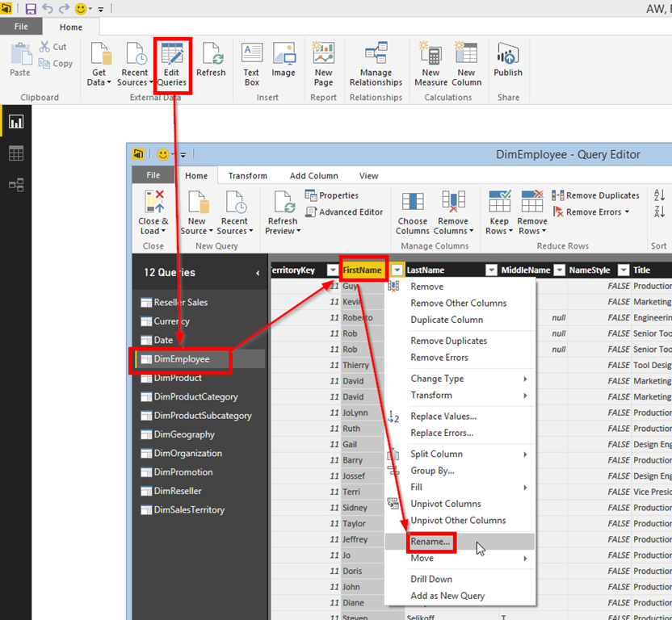
Task: Add a New Measure
Action: point(430,65)
